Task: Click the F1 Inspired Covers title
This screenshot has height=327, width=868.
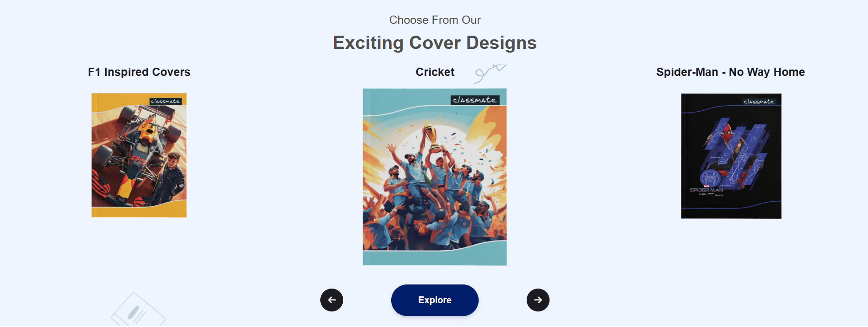Action: (139, 72)
